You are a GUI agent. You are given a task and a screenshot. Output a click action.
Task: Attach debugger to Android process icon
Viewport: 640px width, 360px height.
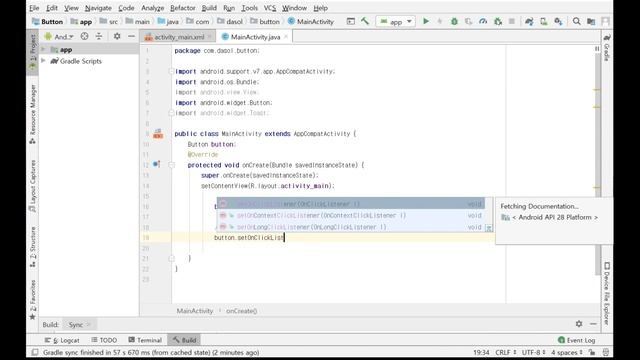coord(498,21)
